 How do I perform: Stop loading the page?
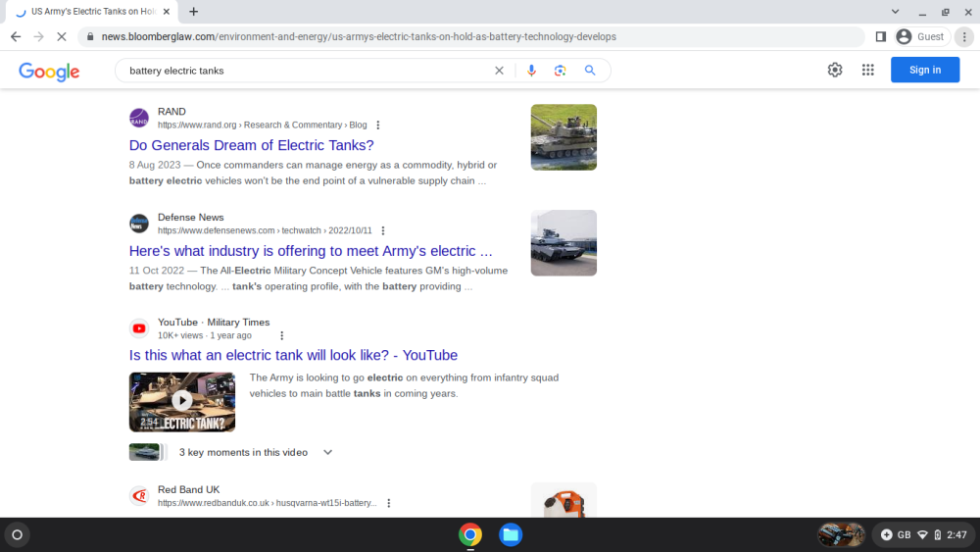click(x=61, y=37)
